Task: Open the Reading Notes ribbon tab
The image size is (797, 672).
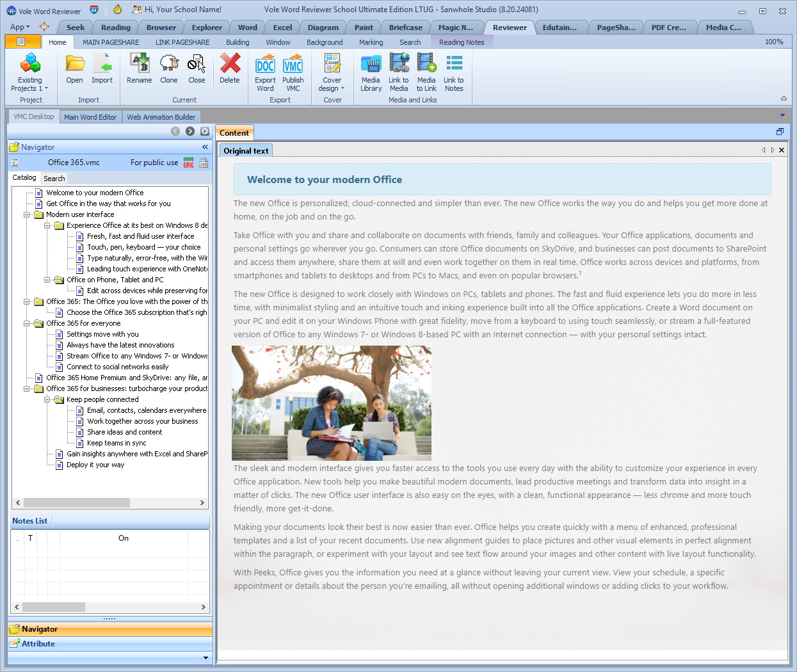Action: point(462,42)
